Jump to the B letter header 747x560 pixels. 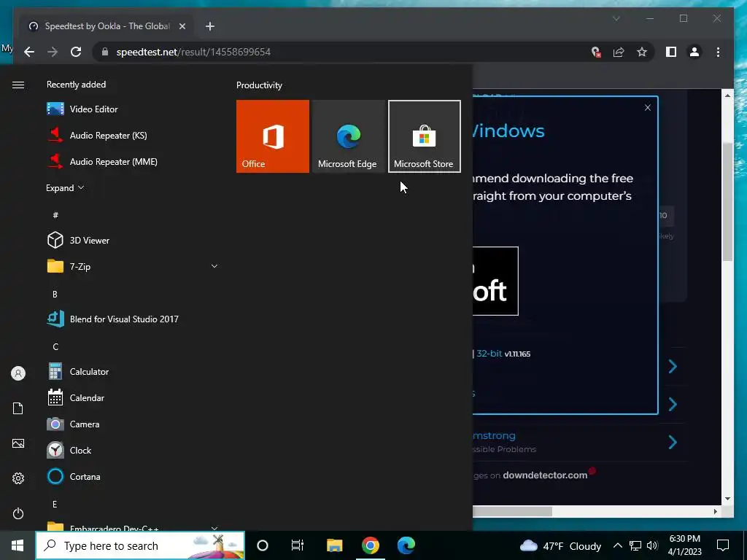(x=55, y=295)
